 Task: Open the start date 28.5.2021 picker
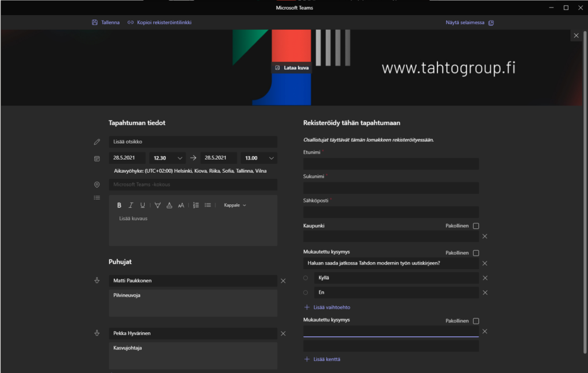click(127, 158)
